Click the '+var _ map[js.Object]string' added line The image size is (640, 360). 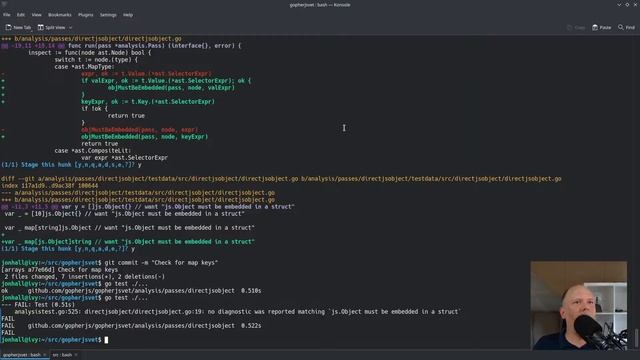pos(128,242)
